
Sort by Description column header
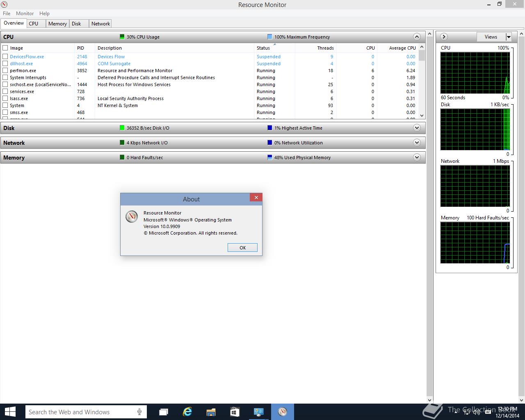[174, 48]
